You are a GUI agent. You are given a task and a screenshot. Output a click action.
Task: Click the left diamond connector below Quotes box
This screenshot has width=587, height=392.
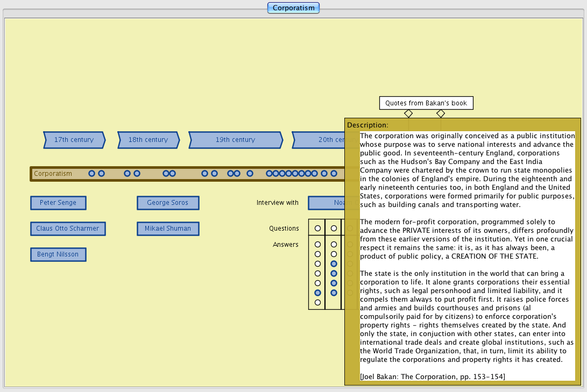(x=408, y=113)
